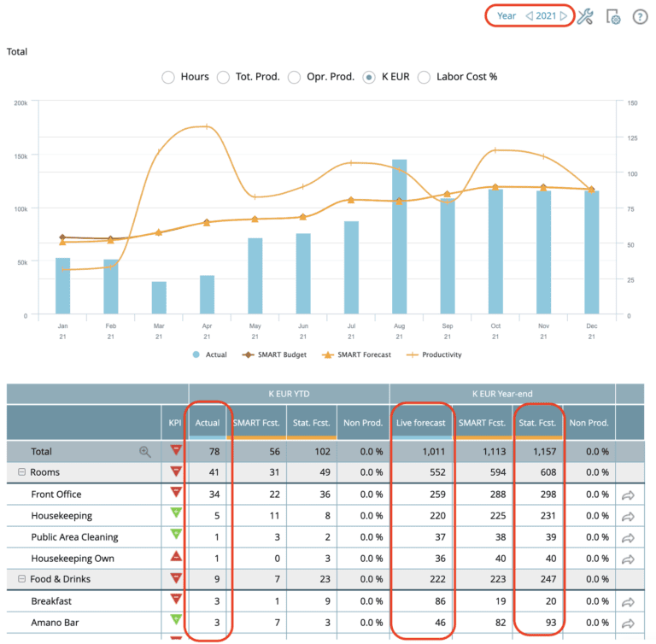Open the document settings gear icon
The width and height of the screenshot is (656, 644).
[x=612, y=16]
